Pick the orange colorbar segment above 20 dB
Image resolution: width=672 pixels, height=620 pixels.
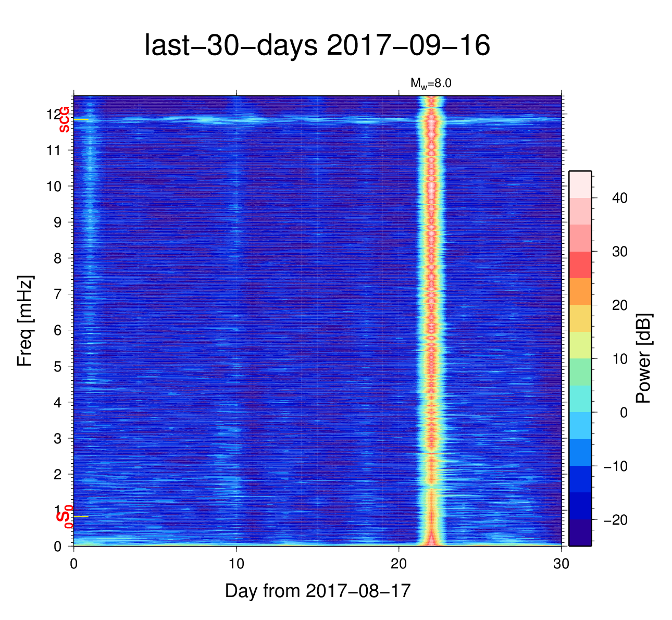click(x=580, y=291)
